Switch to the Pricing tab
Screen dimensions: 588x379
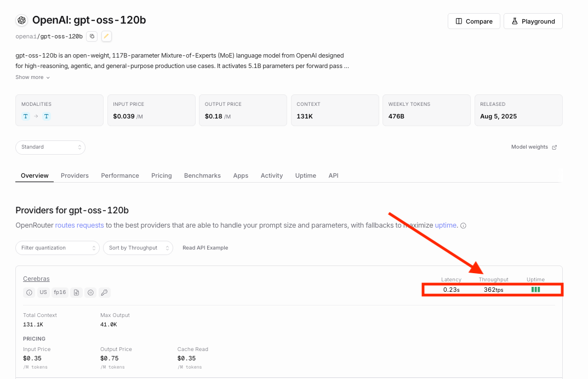pyautogui.click(x=162, y=176)
